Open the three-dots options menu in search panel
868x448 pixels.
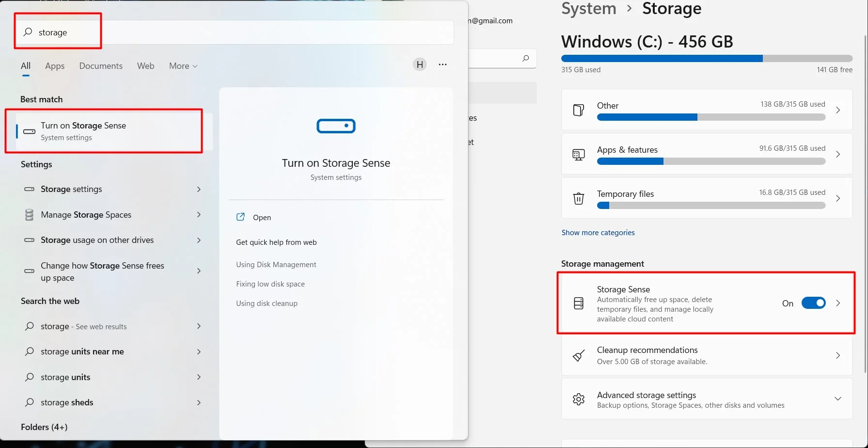click(442, 64)
